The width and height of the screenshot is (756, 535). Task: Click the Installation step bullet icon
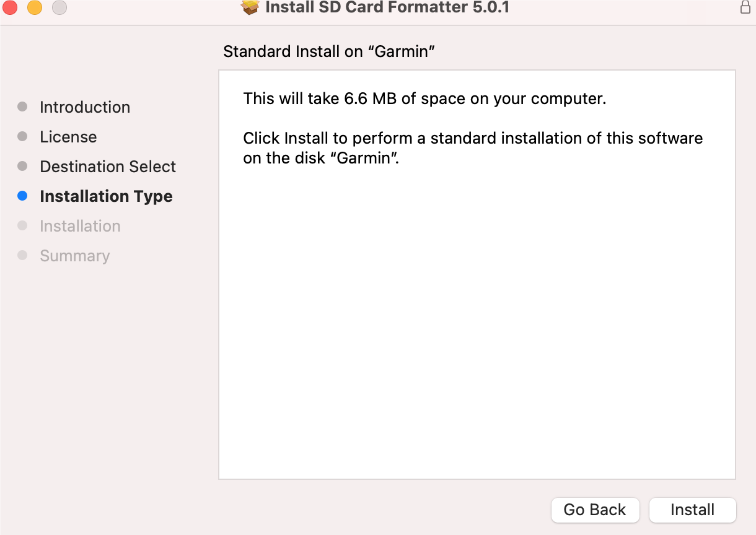pyautogui.click(x=23, y=225)
